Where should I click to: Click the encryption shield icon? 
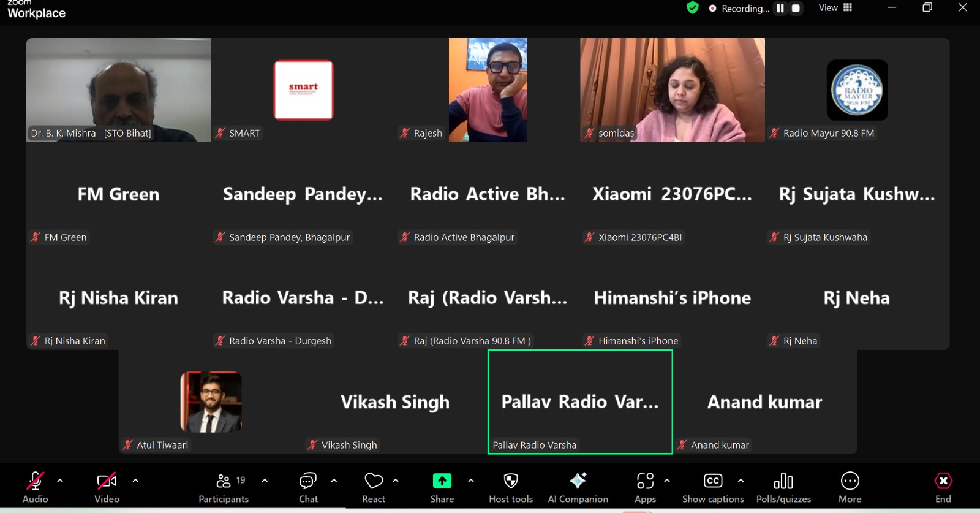[693, 8]
